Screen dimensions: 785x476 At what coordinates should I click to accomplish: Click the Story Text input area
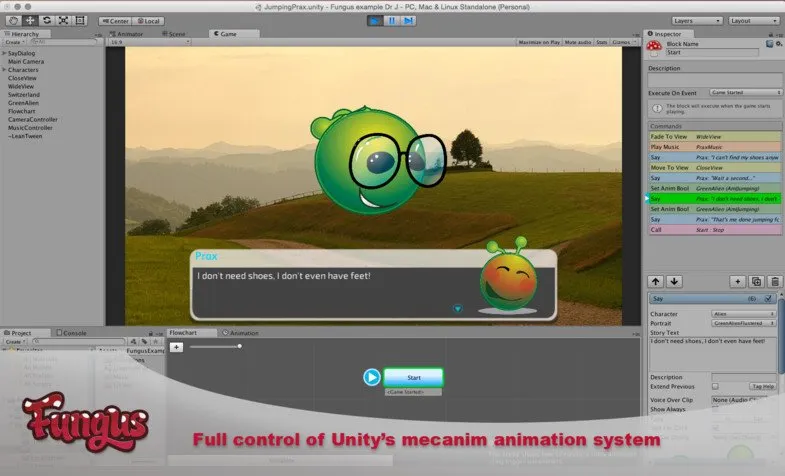pos(712,354)
